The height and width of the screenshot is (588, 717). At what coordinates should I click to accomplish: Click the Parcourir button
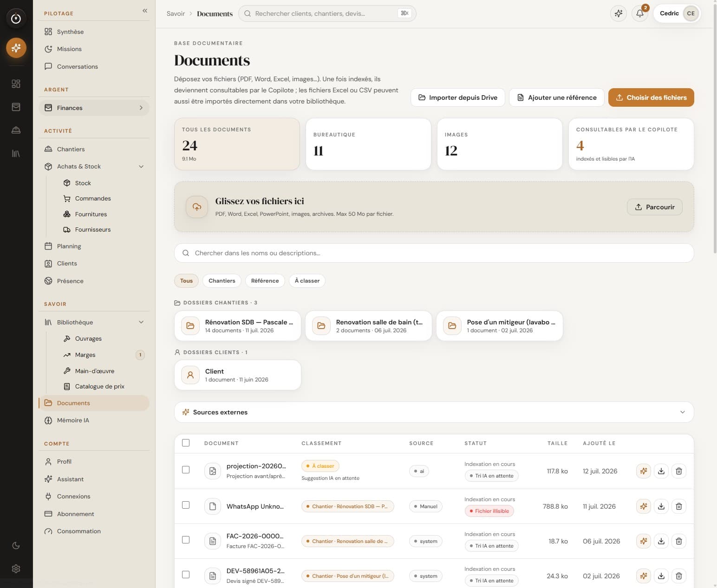[655, 207]
